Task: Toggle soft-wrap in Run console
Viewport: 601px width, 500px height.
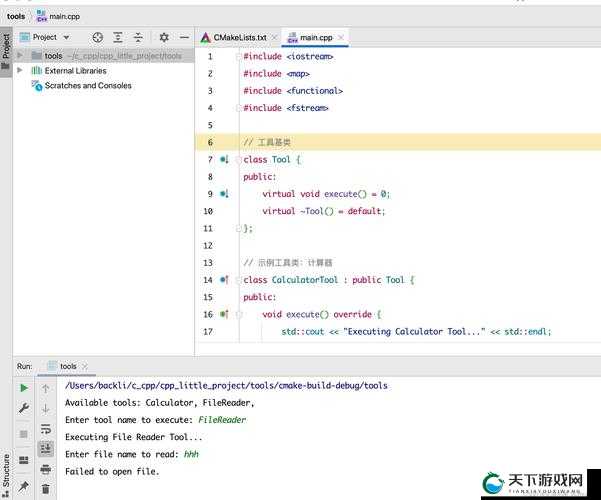Action: tap(46, 429)
